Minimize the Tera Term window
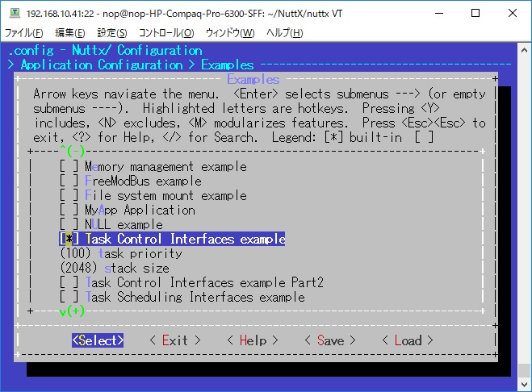The height and width of the screenshot is (392, 532). point(439,13)
